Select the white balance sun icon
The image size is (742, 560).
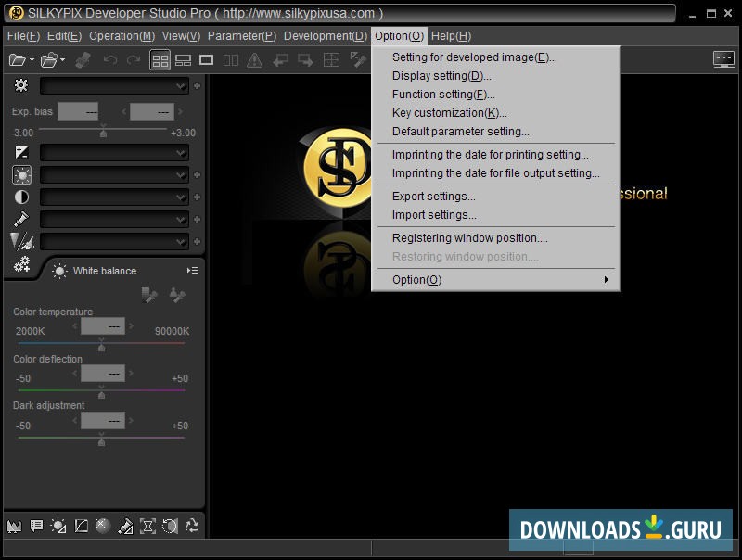(x=21, y=175)
